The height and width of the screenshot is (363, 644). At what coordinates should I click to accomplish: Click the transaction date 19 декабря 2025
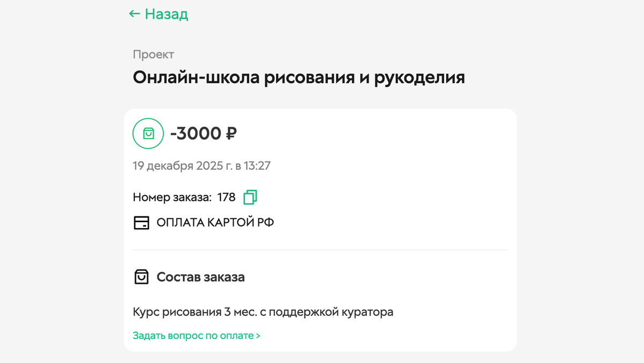tap(202, 165)
